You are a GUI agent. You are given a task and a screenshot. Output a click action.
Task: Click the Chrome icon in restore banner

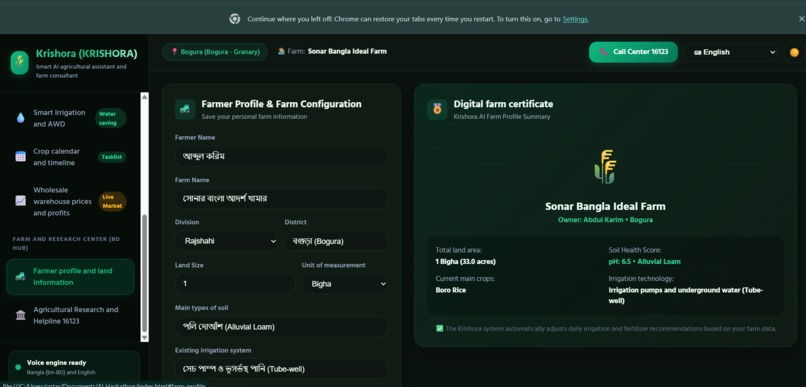[234, 19]
